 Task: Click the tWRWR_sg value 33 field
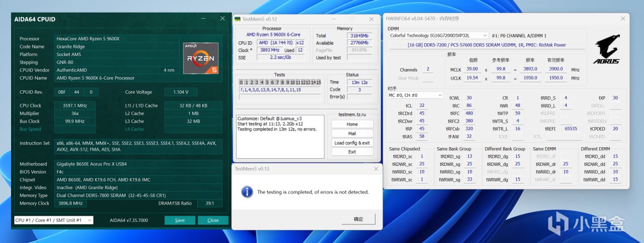pos(470,179)
